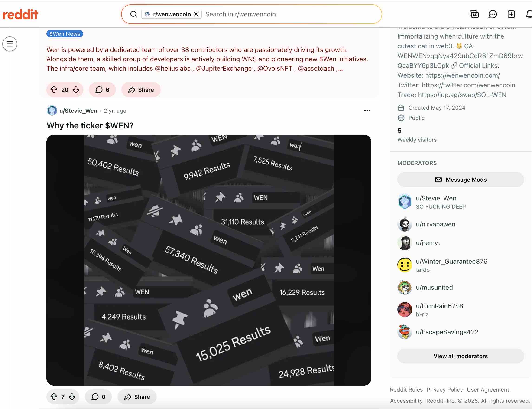Image resolution: width=532 pixels, height=409 pixels.
Task: Open the 0 comments button
Action: [x=98, y=397]
